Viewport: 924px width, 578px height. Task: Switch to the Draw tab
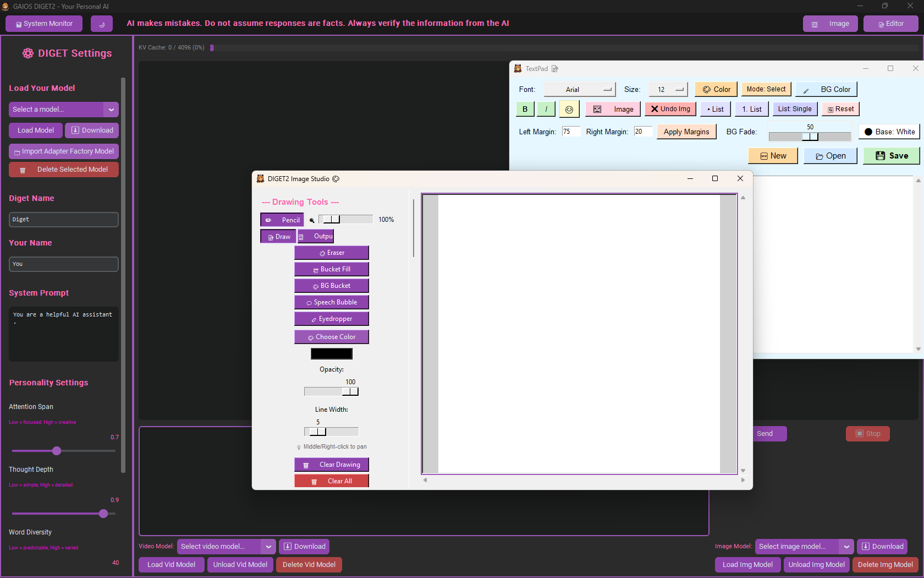point(278,236)
